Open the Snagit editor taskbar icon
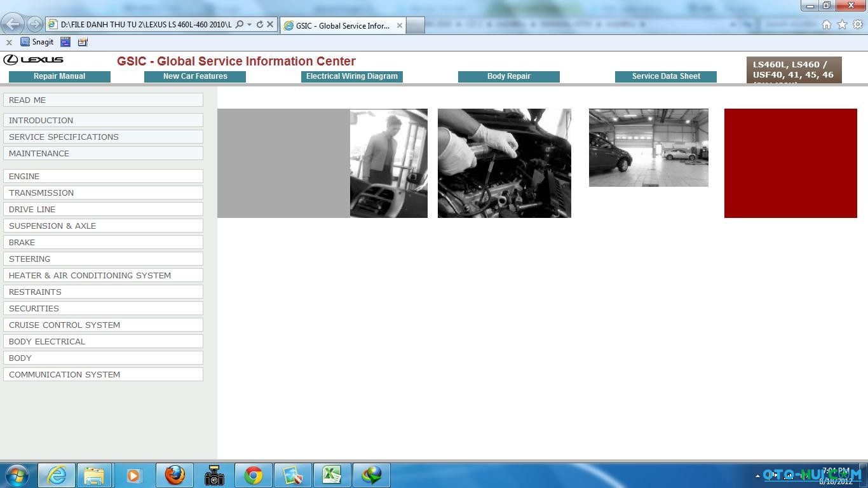Image resolution: width=868 pixels, height=488 pixels. (293, 475)
